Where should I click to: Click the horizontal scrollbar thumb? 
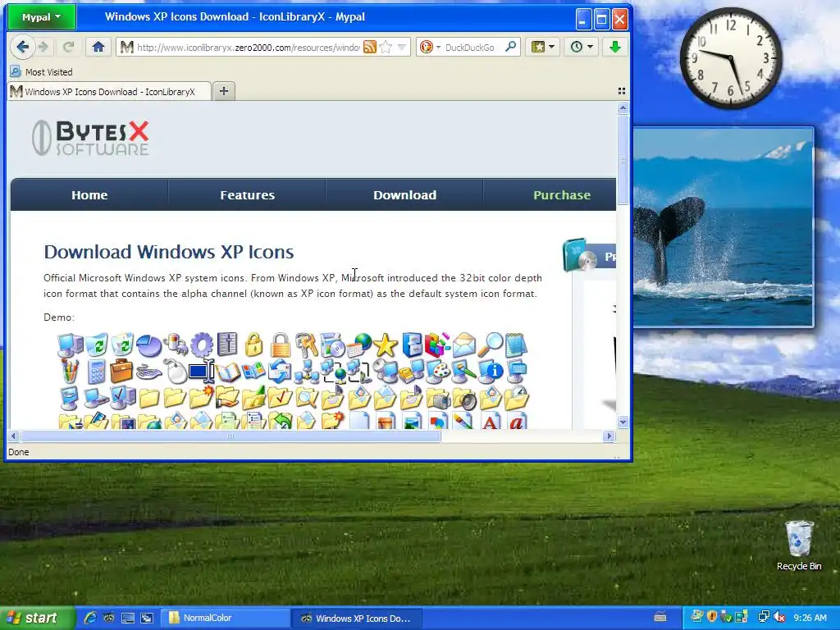[231, 436]
